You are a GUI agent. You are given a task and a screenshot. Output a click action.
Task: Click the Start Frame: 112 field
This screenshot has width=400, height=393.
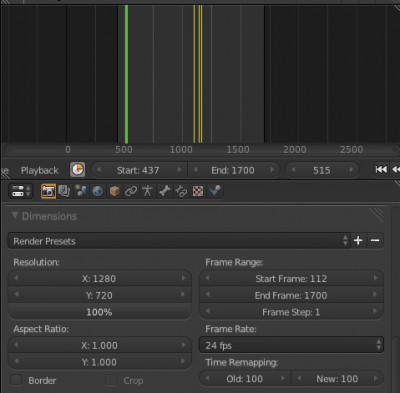click(x=291, y=278)
